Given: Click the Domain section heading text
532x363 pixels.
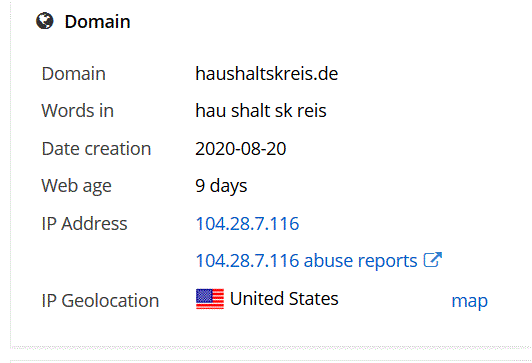Looking at the screenshot, I should (97, 22).
